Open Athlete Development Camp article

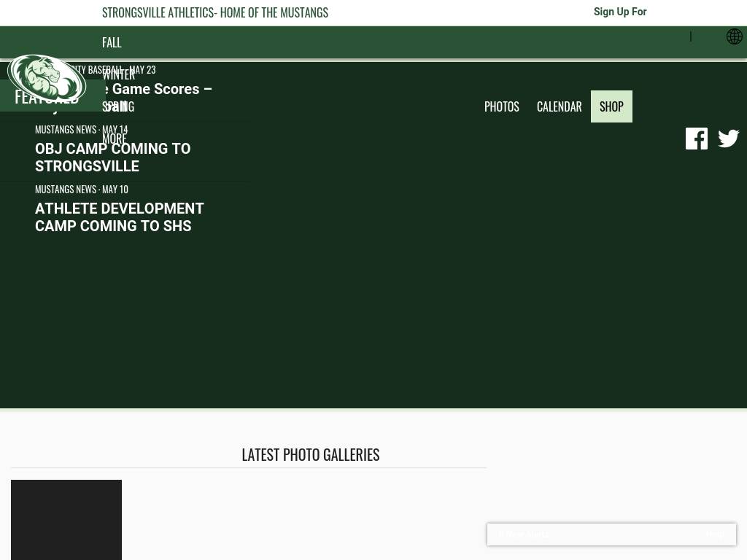[x=120, y=217]
